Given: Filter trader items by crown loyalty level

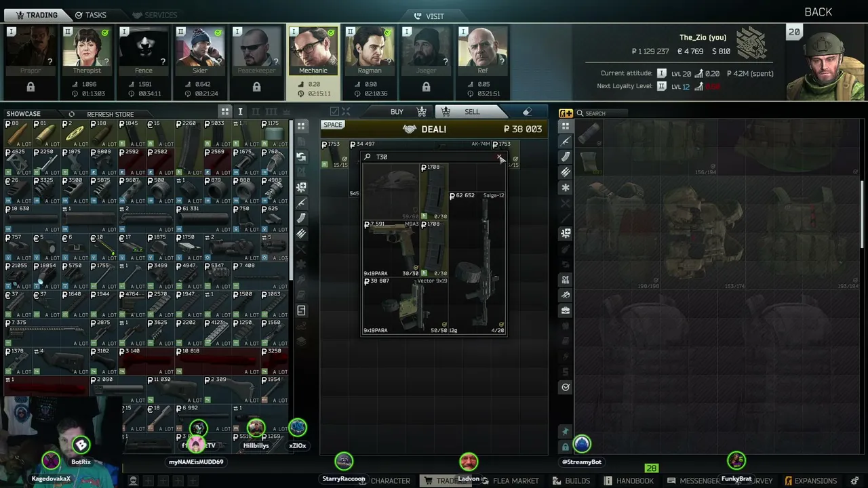Looking at the screenshot, I should (285, 112).
